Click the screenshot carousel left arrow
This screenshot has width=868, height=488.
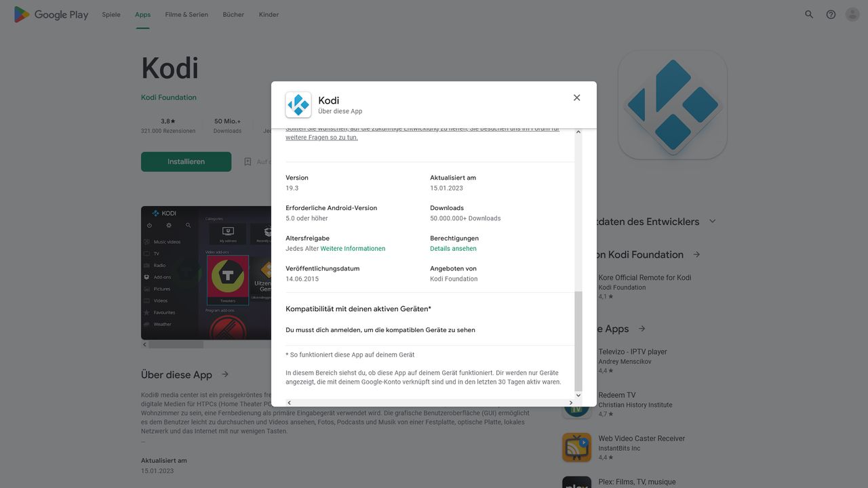pos(144,344)
